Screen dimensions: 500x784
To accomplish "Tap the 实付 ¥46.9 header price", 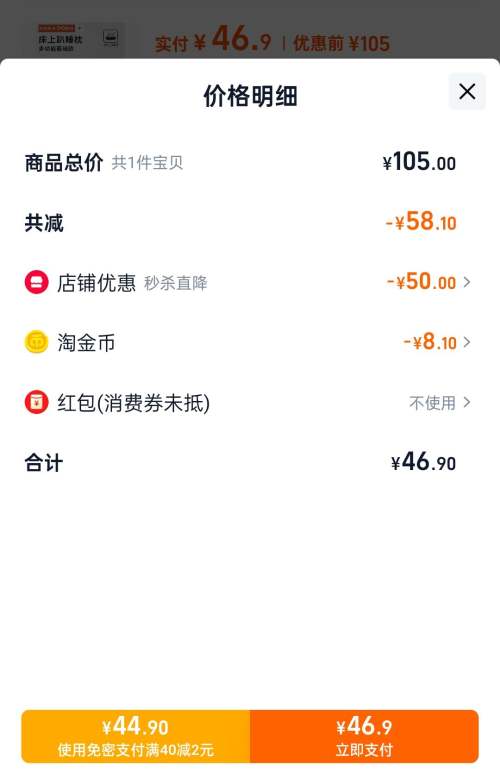I will pos(213,39).
